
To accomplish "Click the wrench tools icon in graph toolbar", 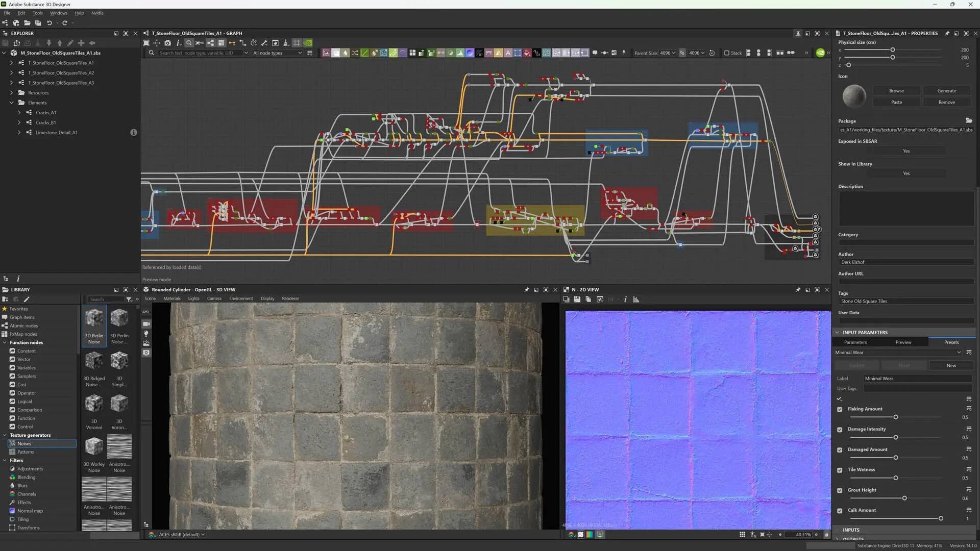I will (x=264, y=43).
